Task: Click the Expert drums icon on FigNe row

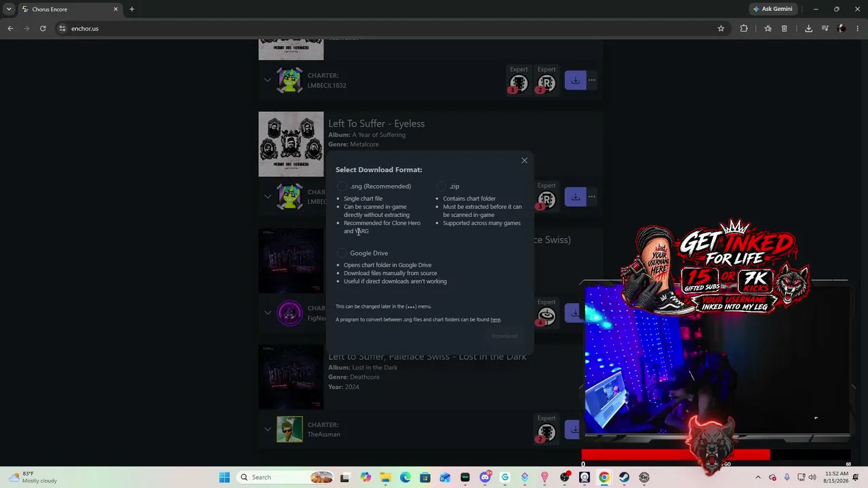Action: (546, 316)
